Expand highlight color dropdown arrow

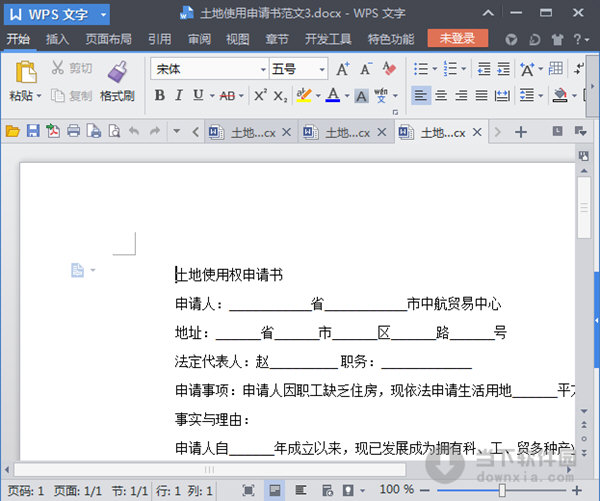point(318,96)
